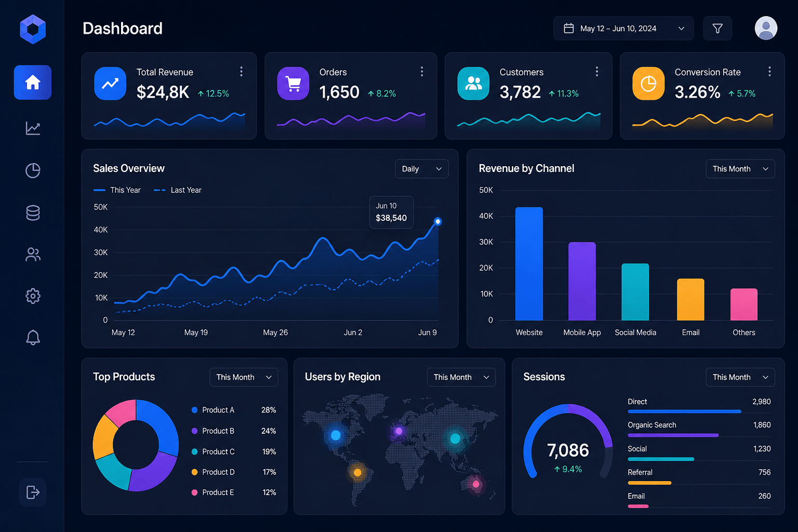Click the Product C 19% value
This screenshot has height=532, width=798.
click(269, 451)
